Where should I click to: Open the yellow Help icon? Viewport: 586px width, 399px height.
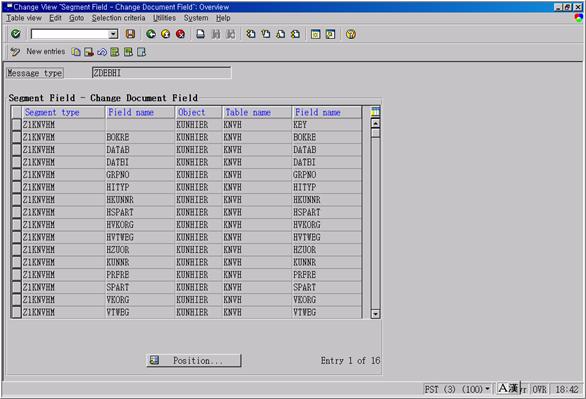click(x=351, y=34)
